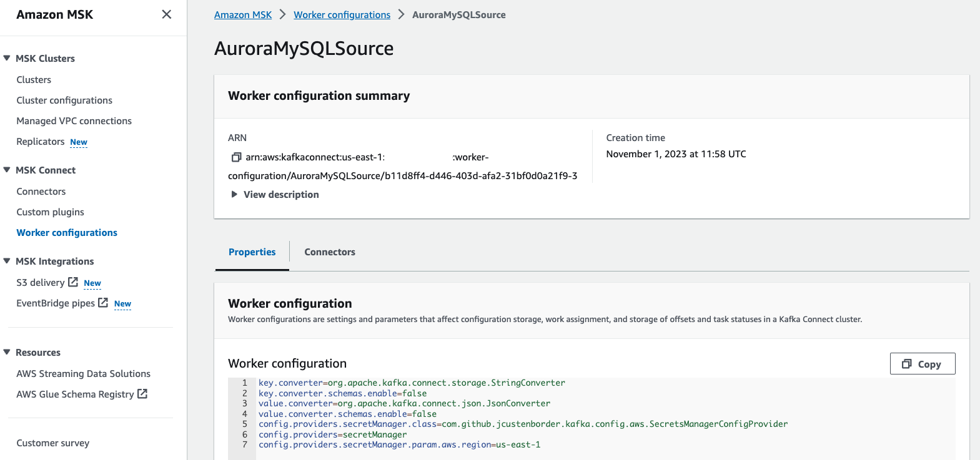
Task: Click line 3 value.converter JsonConverter
Action: (405, 404)
